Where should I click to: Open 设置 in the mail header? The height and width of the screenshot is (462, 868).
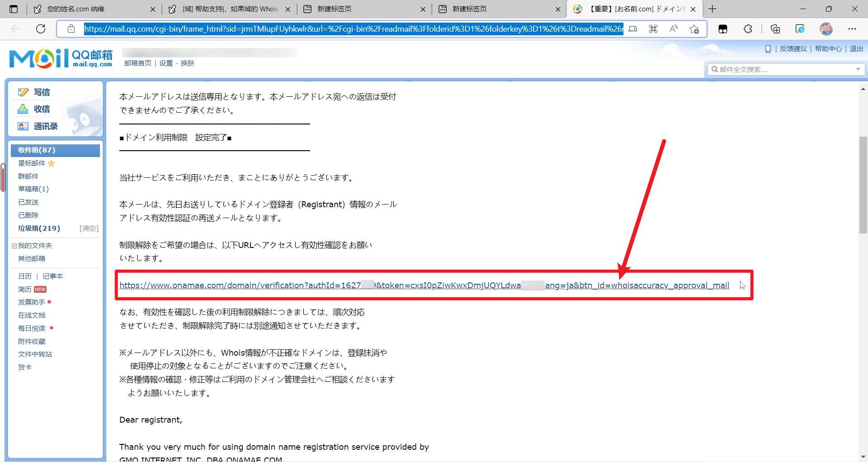pos(166,63)
